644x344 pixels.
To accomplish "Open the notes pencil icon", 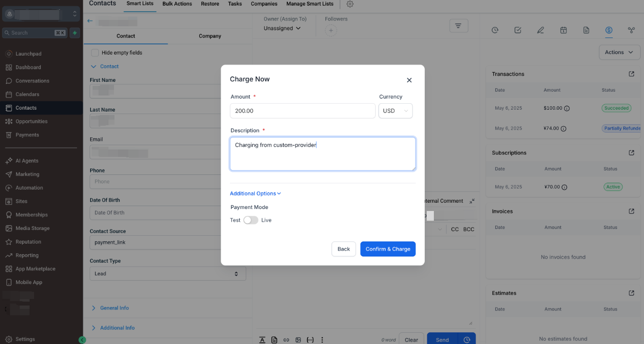I will (x=540, y=30).
